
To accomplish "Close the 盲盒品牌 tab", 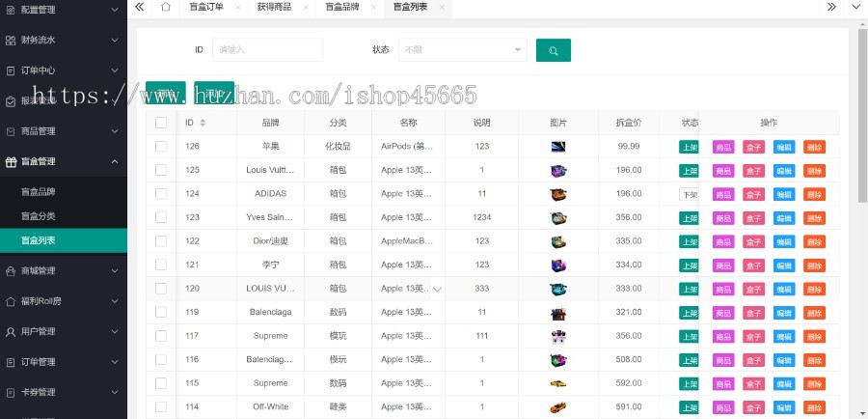I will coord(373,7).
